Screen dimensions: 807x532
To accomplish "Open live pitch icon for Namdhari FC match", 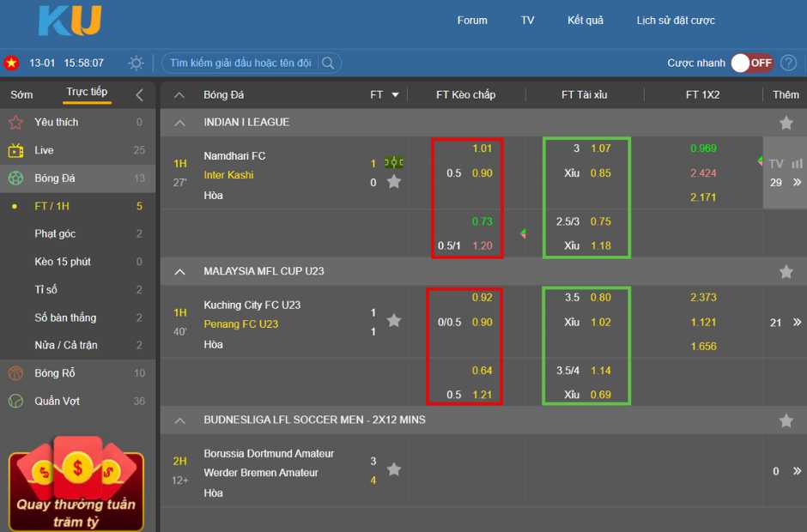I will pos(394,162).
